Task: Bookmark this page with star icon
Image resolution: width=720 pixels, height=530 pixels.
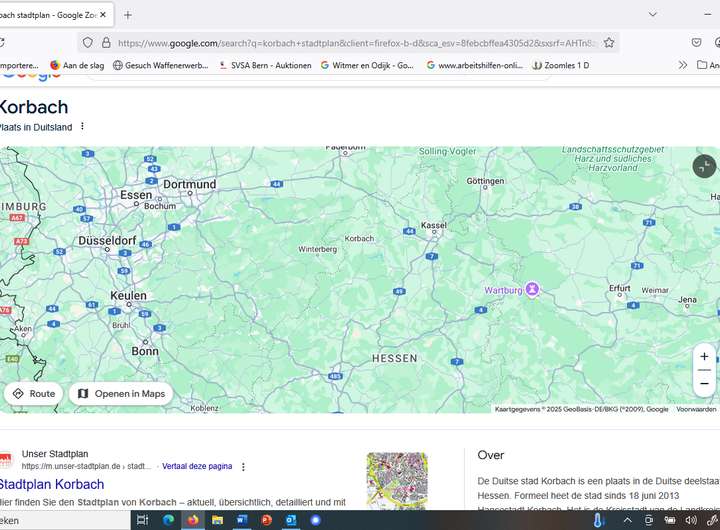Action: pos(609,43)
